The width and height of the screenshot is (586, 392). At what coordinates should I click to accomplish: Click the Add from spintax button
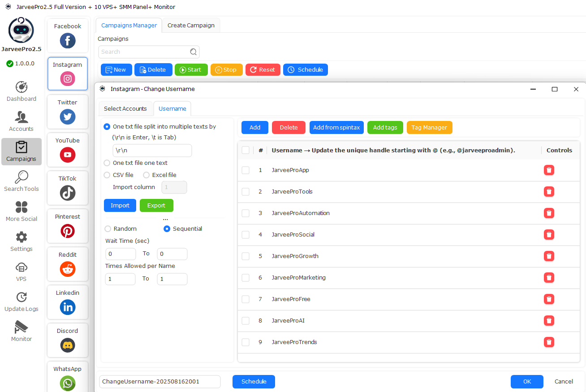coord(336,128)
